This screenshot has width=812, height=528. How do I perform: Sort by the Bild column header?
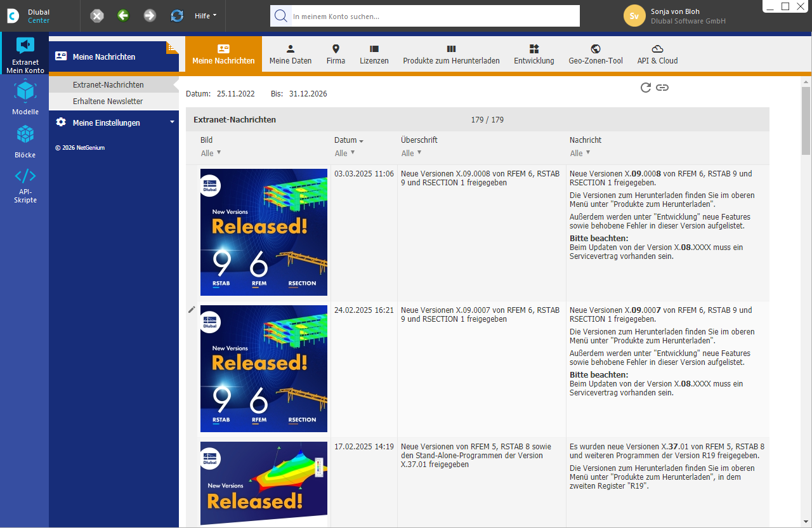[x=207, y=140]
